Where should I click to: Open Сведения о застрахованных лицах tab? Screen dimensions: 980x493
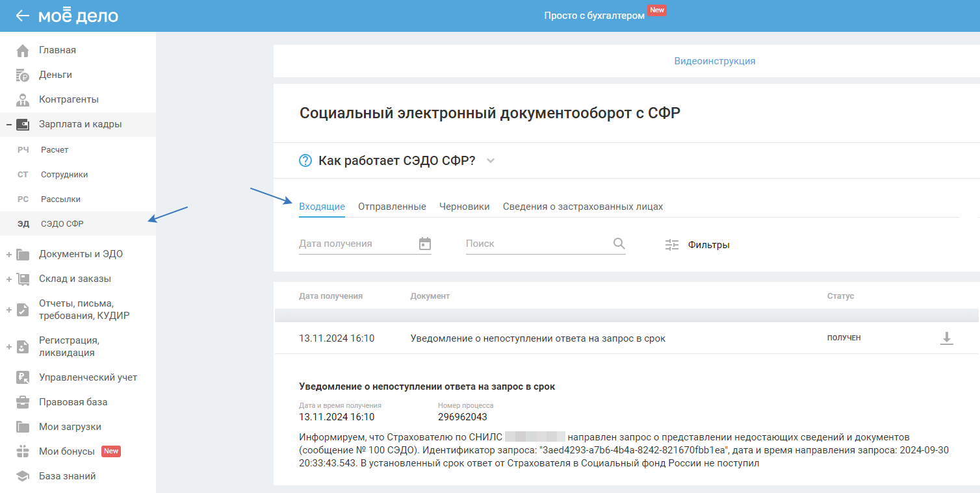583,207
